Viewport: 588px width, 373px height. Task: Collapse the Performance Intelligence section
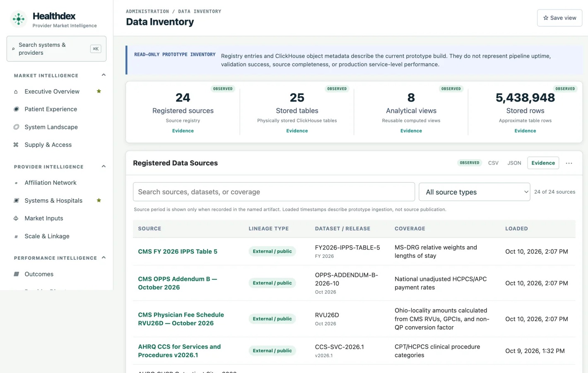(x=104, y=258)
